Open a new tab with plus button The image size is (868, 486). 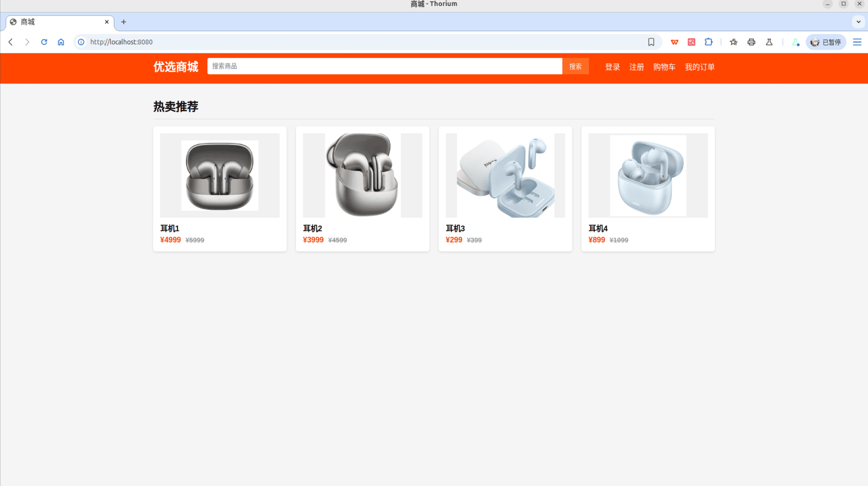[124, 22]
